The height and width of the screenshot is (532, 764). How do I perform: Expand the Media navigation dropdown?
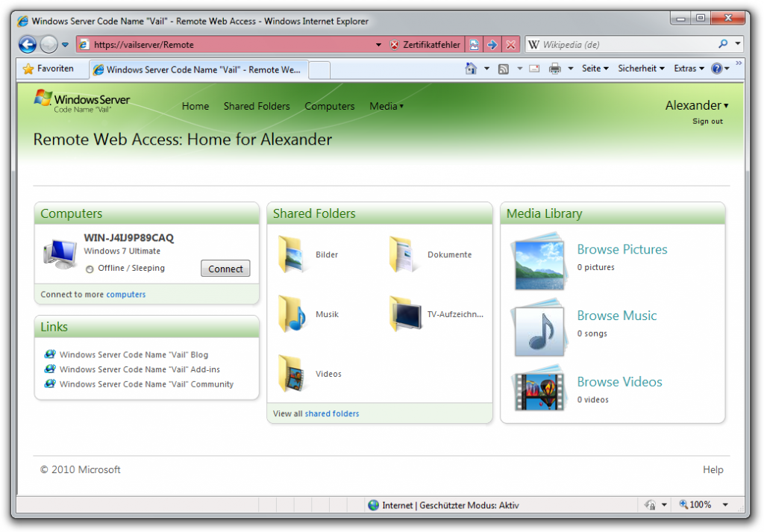[386, 106]
